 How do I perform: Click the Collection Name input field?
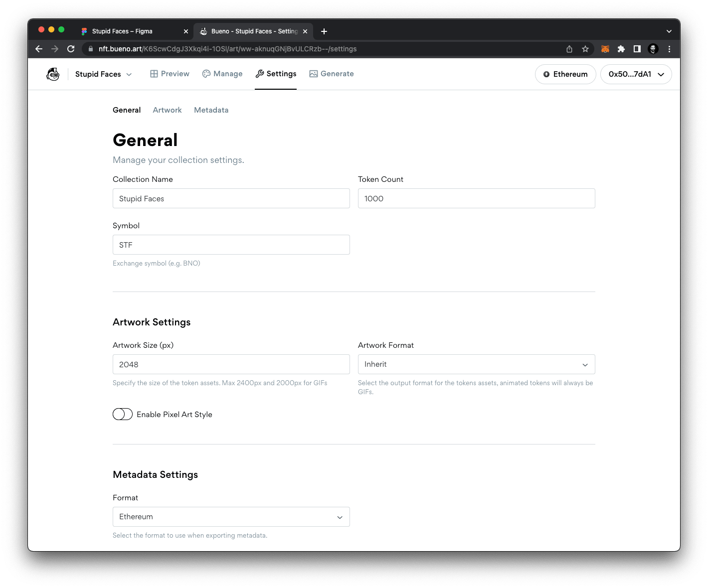point(231,198)
